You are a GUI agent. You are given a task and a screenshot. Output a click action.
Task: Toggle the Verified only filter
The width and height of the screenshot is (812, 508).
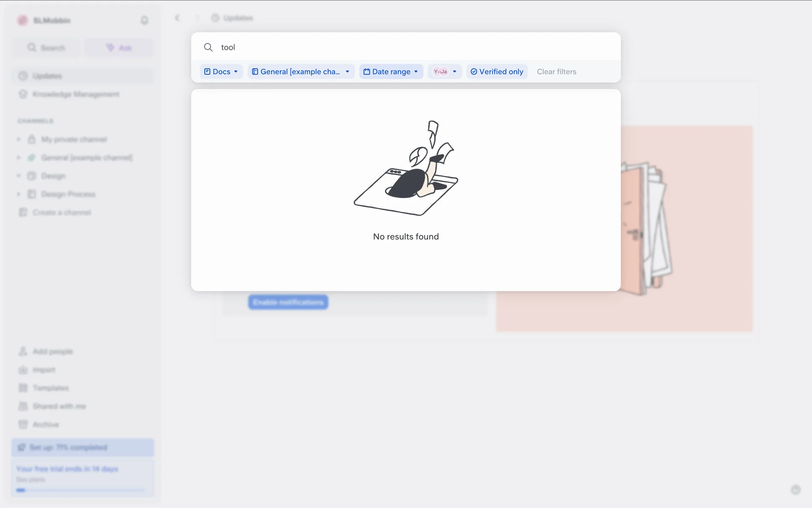[497, 72]
